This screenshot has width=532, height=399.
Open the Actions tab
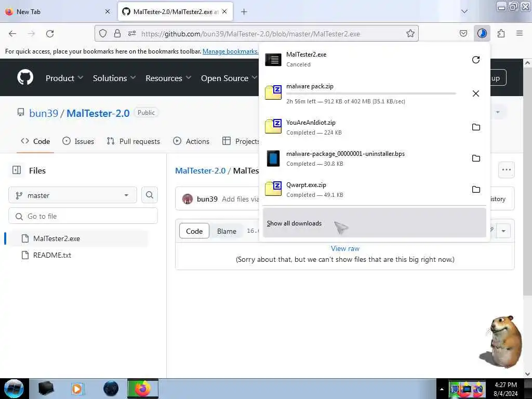coord(191,141)
